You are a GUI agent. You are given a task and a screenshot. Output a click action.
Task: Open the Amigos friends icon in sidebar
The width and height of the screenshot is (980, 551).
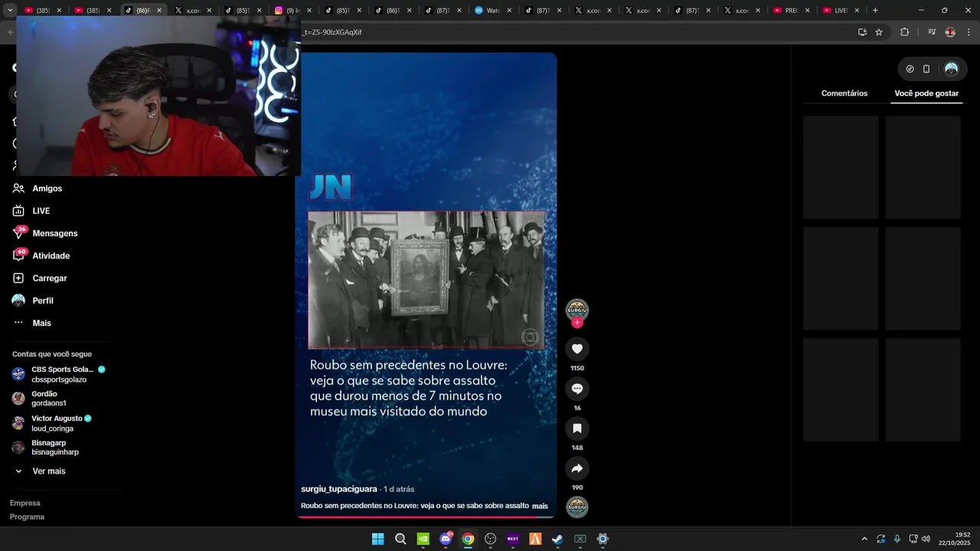18,188
